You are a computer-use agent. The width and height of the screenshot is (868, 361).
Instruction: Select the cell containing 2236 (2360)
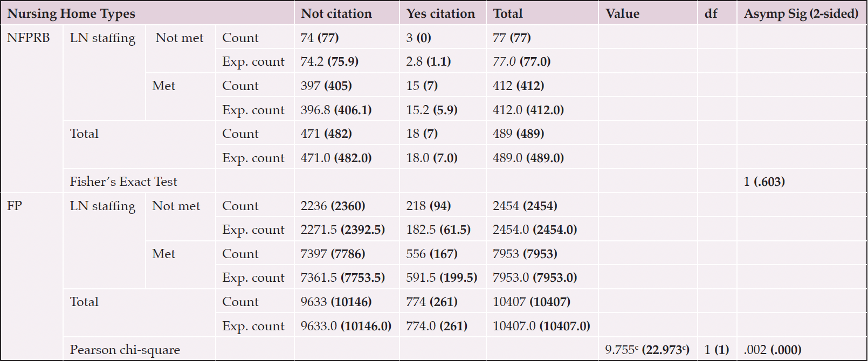pos(333,206)
